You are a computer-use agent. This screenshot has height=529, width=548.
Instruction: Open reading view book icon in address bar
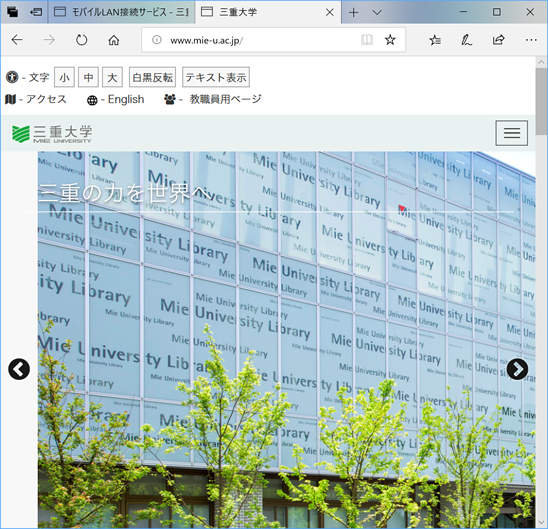(x=367, y=40)
